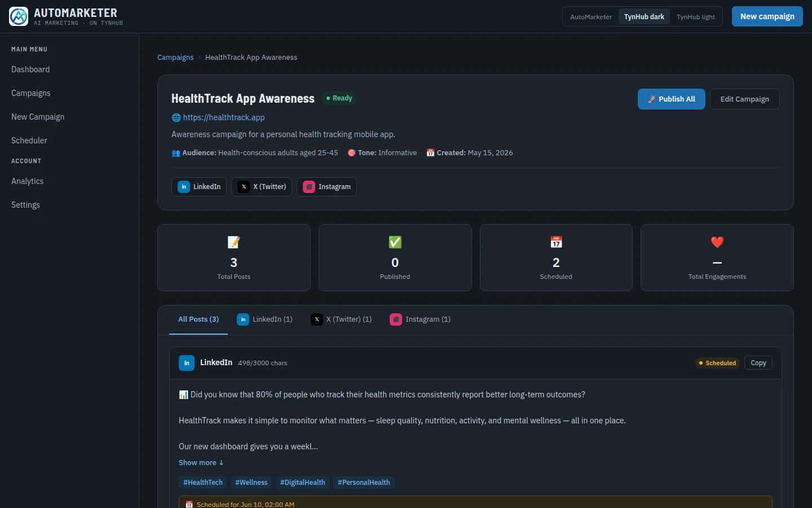Click the LinkedIn icon in the post card header

pos(187,363)
